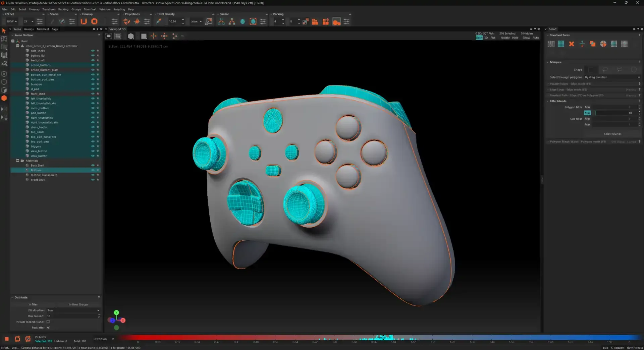The image size is (644, 350).
Task: Select the arrow pointer tool in left sidebar
Action: [x=4, y=31]
